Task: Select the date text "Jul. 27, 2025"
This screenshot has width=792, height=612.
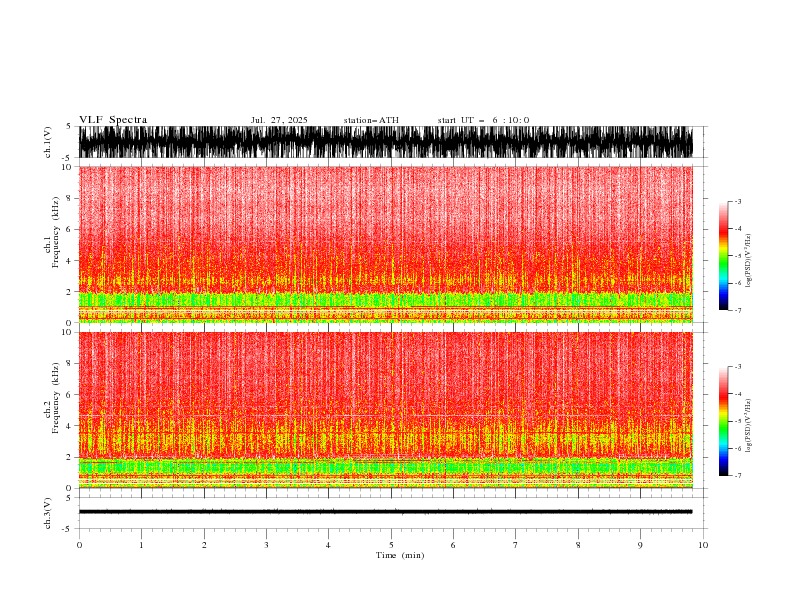Action: (x=279, y=120)
